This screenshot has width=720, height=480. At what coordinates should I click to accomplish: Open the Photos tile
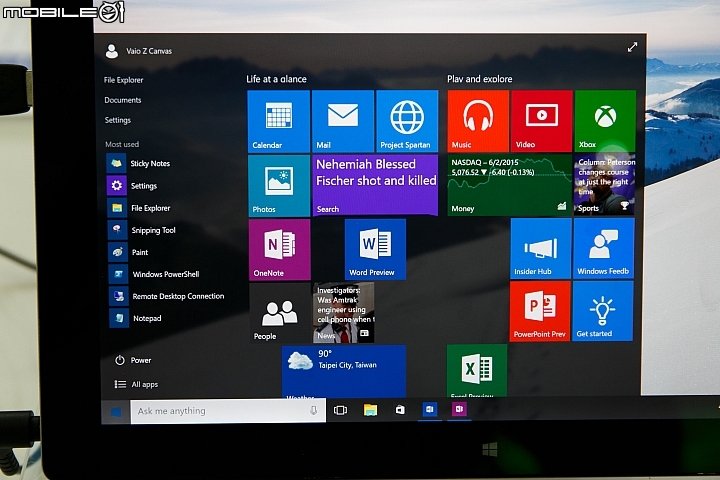point(279,186)
